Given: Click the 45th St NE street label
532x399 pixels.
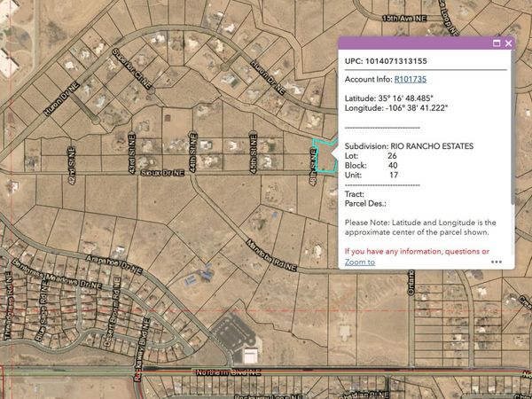Looking at the screenshot, I should point(254,153).
